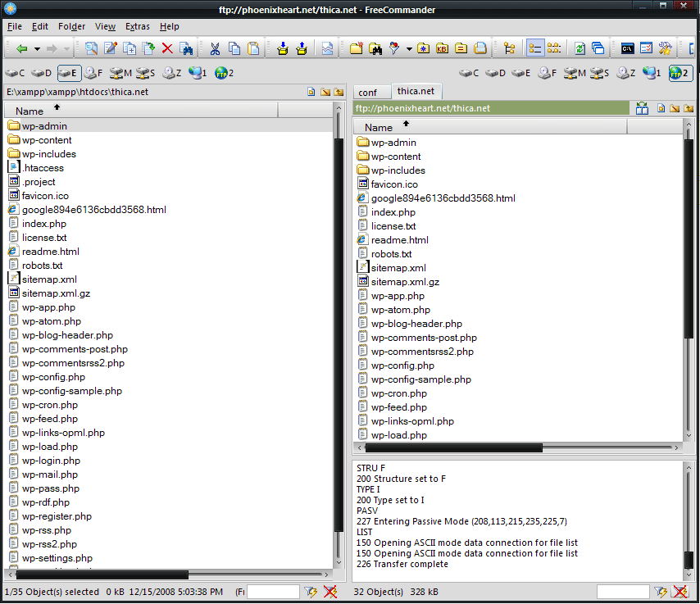
Task: Cut with the scissors icon
Action: pyautogui.click(x=216, y=48)
